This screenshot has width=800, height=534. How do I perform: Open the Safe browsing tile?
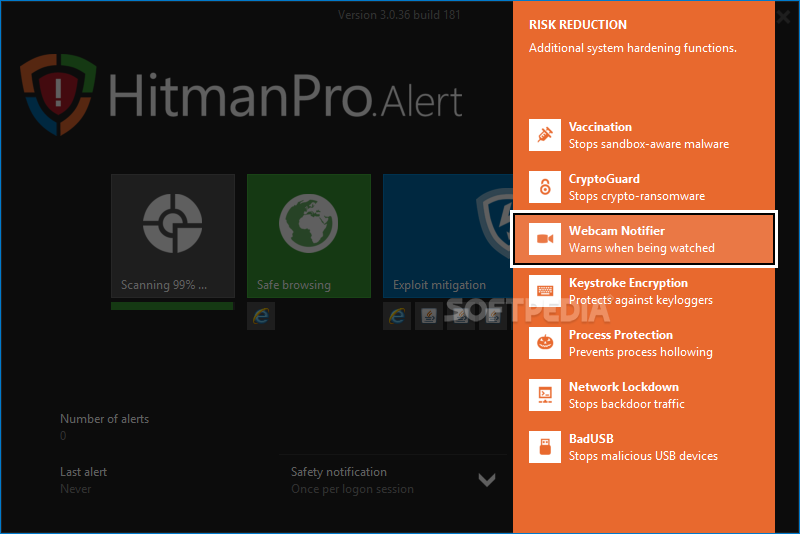(x=309, y=236)
